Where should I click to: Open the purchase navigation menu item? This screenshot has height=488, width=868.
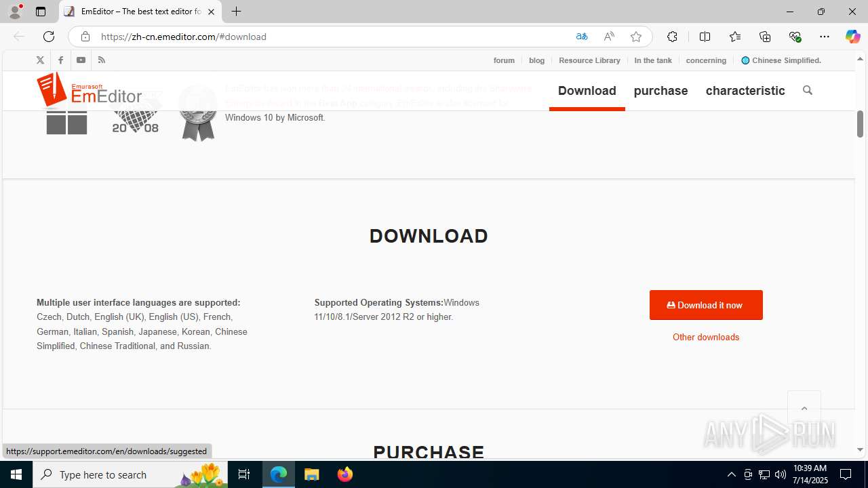tap(660, 90)
